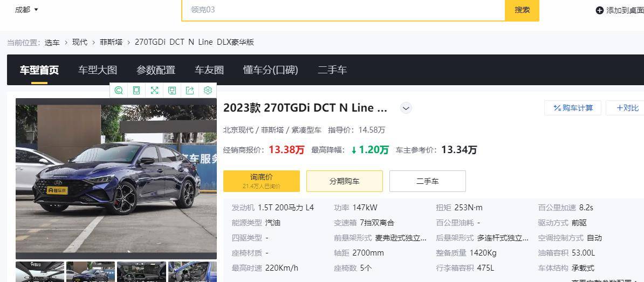Screen dimensions: 644x282
Task: Click trunk volume value 475L
Action: (x=485, y=268)
